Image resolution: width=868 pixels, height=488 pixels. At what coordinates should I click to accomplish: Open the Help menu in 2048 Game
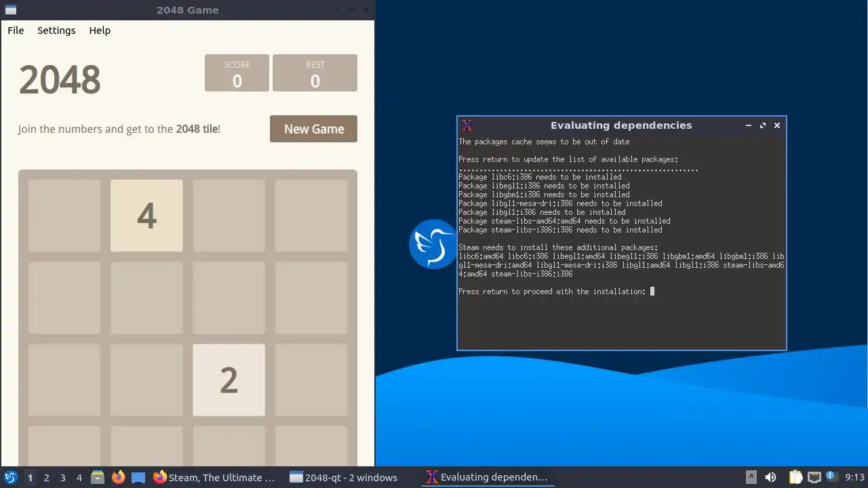pyautogui.click(x=100, y=30)
